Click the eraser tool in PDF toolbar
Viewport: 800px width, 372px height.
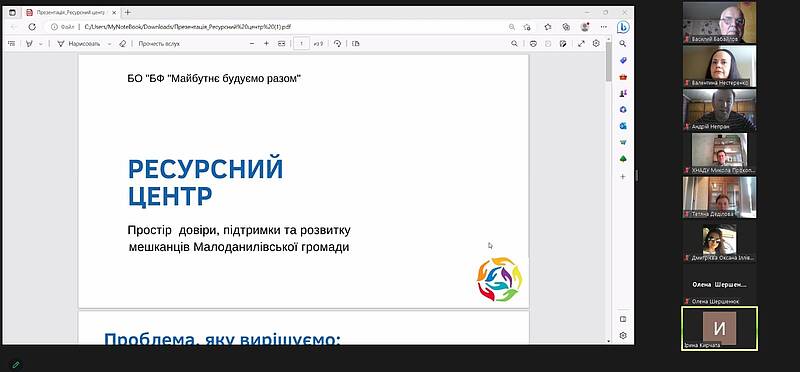(122, 44)
